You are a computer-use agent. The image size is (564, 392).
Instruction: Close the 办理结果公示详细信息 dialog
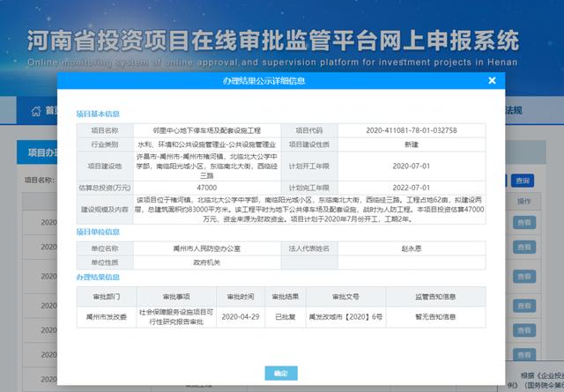[492, 80]
